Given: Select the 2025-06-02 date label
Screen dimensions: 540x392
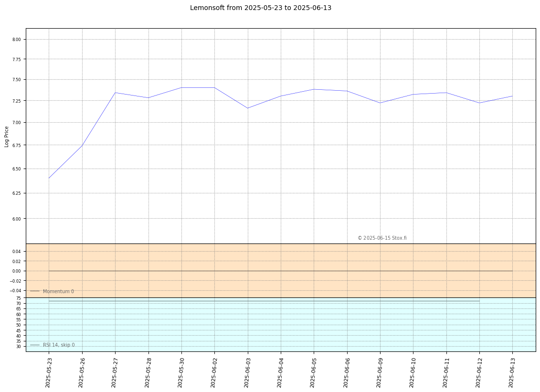Looking at the screenshot, I should 214,373.
